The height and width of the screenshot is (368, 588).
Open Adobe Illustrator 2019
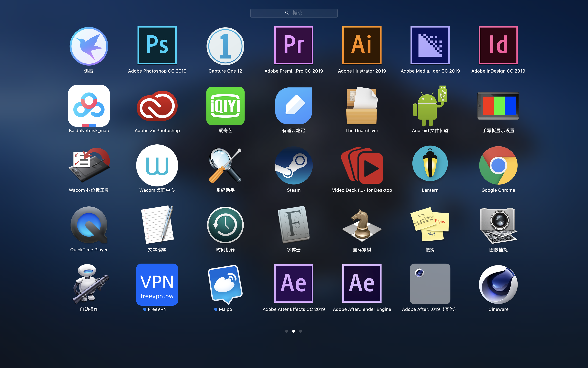[x=362, y=45]
